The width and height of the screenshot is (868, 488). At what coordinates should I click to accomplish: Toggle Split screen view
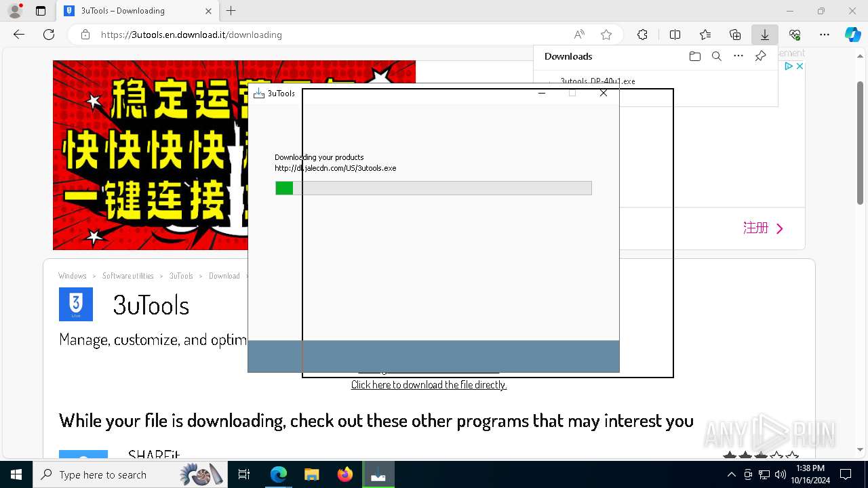click(675, 35)
